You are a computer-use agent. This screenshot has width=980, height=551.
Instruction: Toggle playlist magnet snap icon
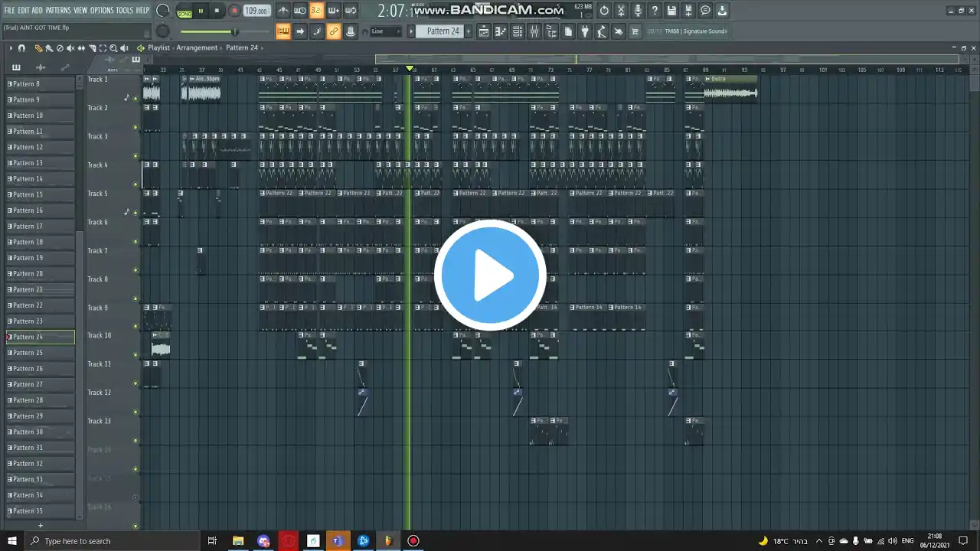coord(21,47)
